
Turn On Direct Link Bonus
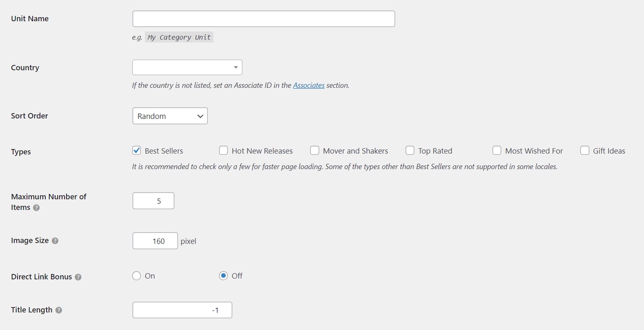136,275
